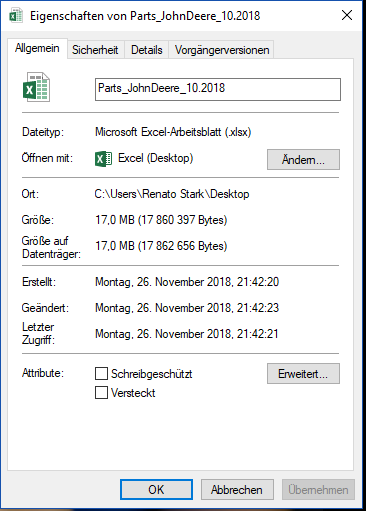
Task: Click the Übernehmen button
Action: coord(318,490)
